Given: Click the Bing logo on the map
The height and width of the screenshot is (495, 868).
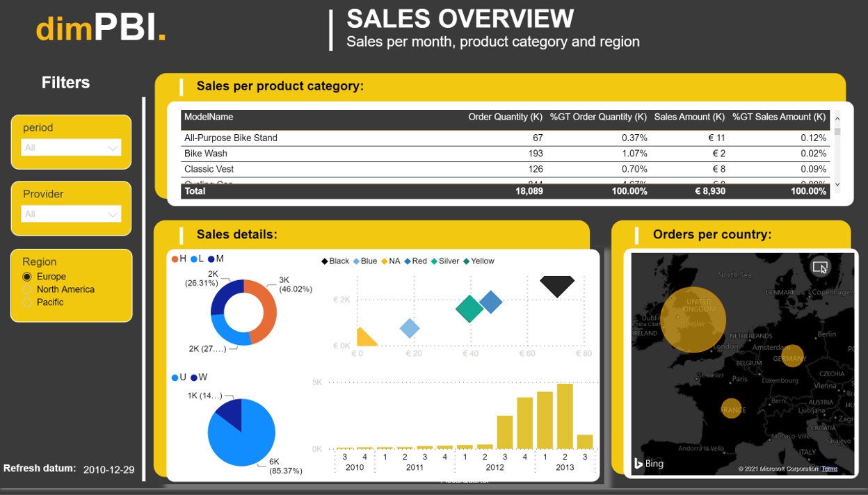Looking at the screenshot, I should tap(648, 463).
